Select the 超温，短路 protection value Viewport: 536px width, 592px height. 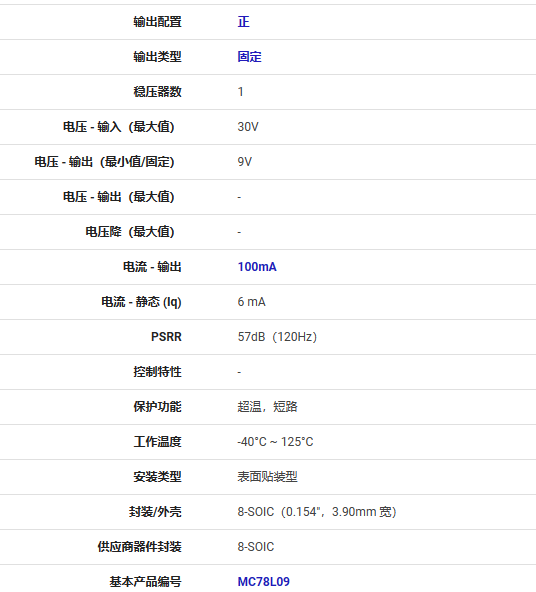coord(267,407)
